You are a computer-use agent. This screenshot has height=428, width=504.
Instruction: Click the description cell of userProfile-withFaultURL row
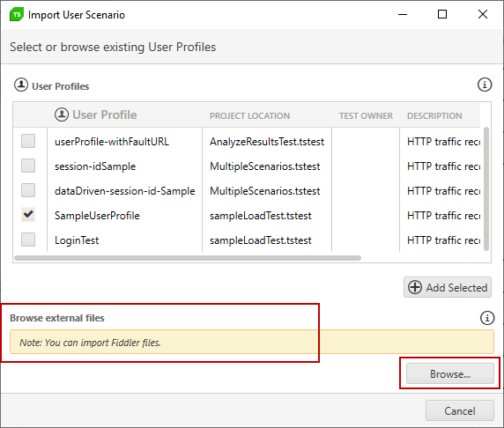(x=443, y=142)
